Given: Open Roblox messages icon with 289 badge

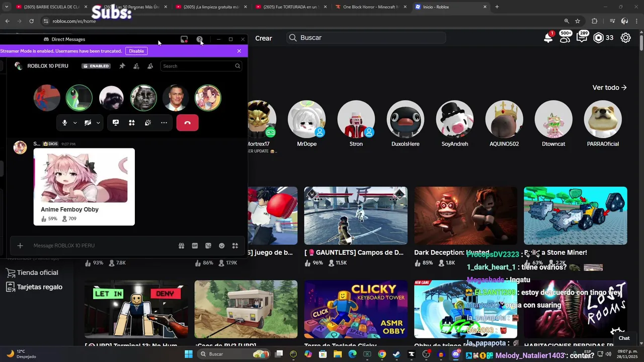Looking at the screenshot, I should pos(582,38).
